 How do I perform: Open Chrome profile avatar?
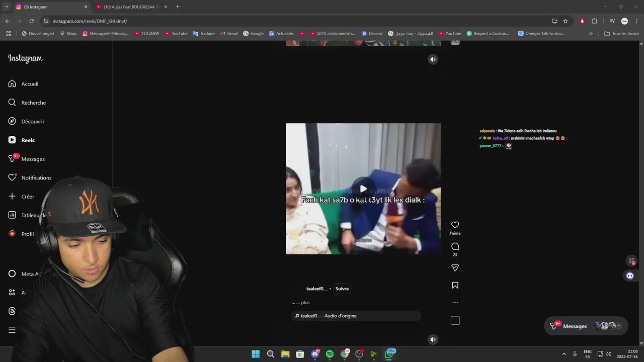point(624,21)
